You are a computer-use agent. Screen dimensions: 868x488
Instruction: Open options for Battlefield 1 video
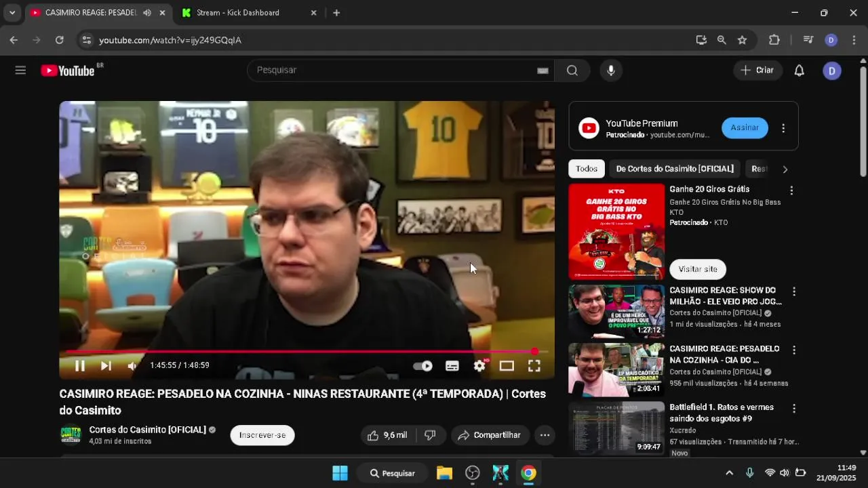794,409
